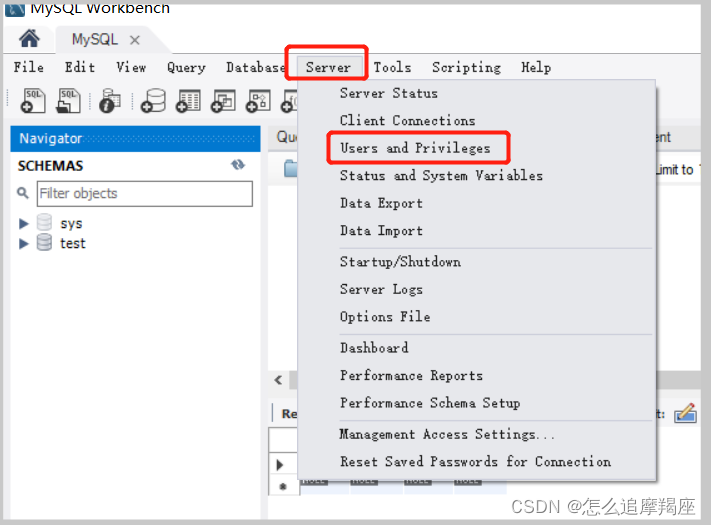Click the edit result pencil icon
The width and height of the screenshot is (711, 525).
tap(685, 413)
